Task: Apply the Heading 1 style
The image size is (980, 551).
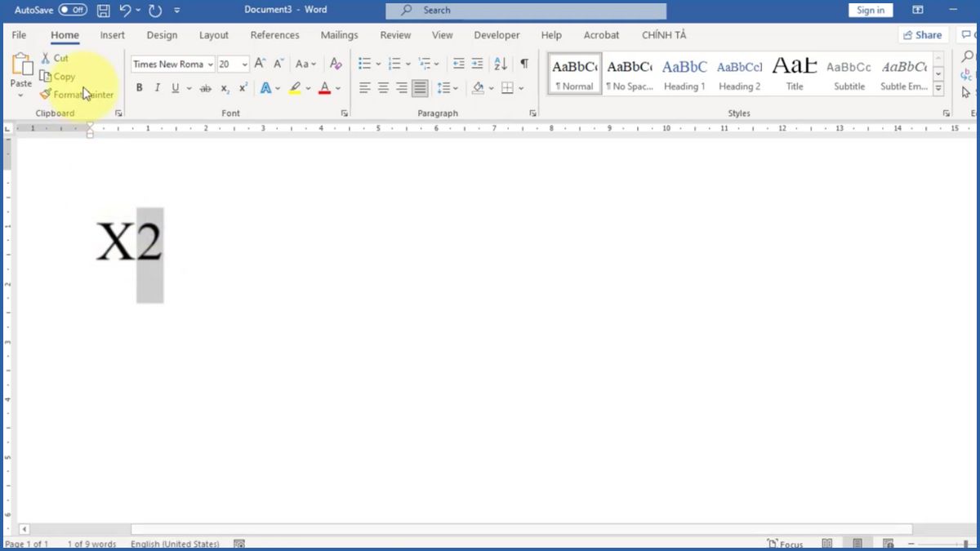Action: [684, 73]
